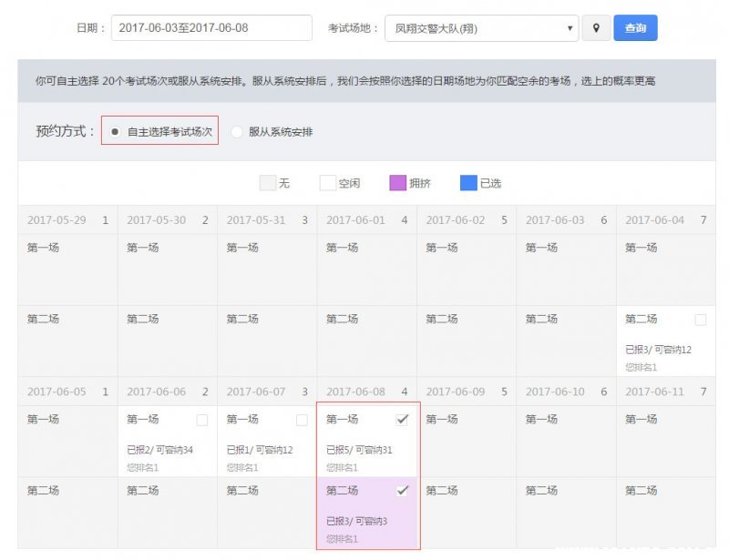Check the 2017-06-04 第二场 checkbox

pos(700,320)
